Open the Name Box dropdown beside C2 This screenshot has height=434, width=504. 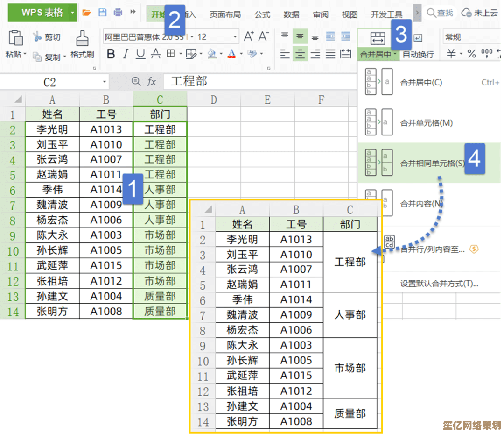pyautogui.click(x=104, y=82)
